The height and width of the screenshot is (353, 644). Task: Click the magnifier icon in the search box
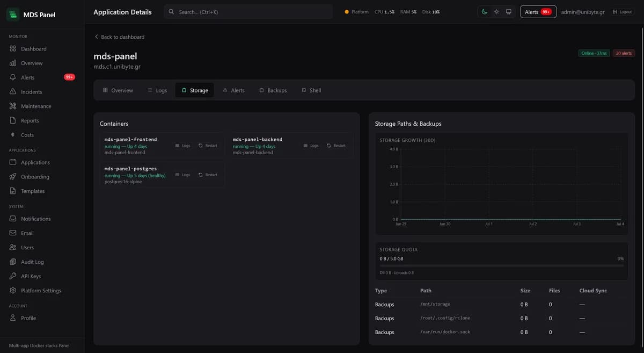coord(171,12)
